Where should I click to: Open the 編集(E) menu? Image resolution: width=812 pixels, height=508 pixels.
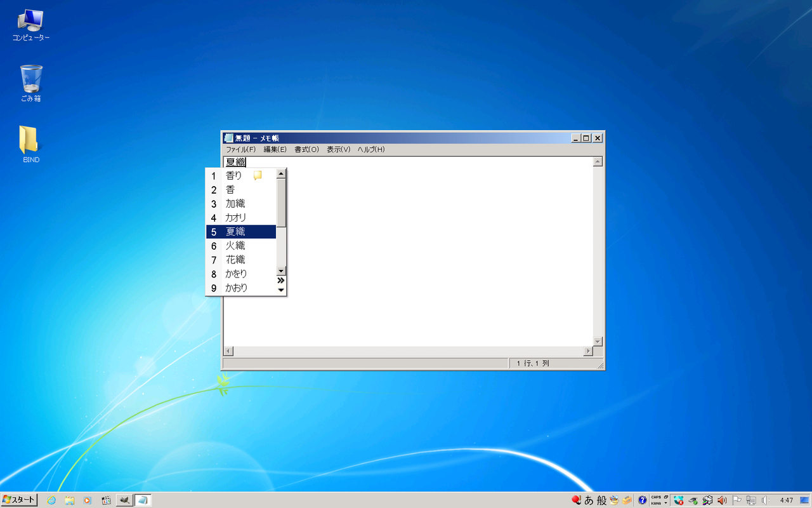(275, 149)
